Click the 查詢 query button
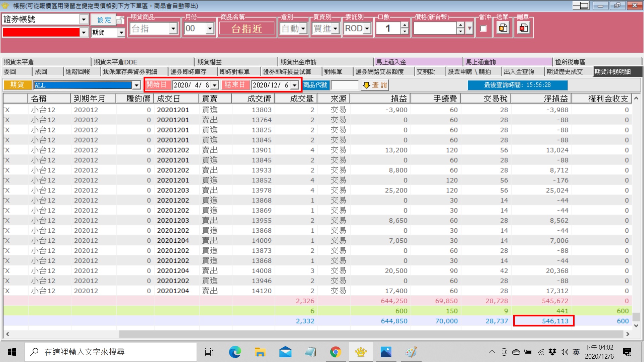 tap(375, 85)
